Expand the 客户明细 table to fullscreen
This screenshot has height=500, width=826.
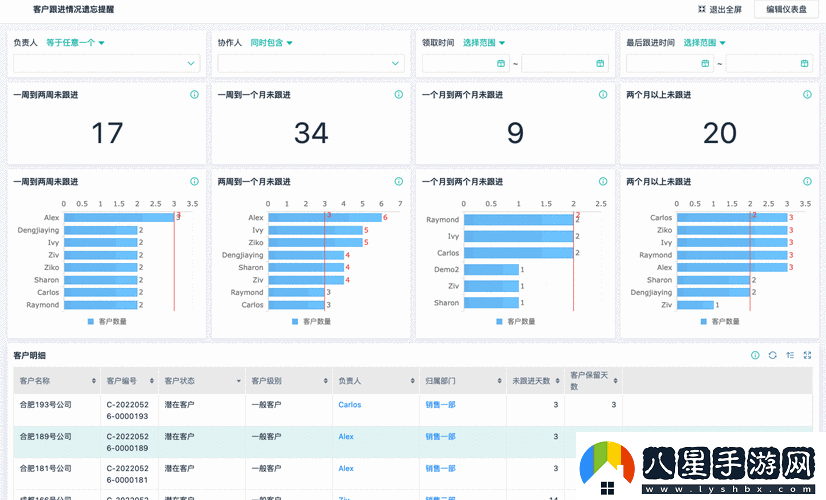[807, 355]
